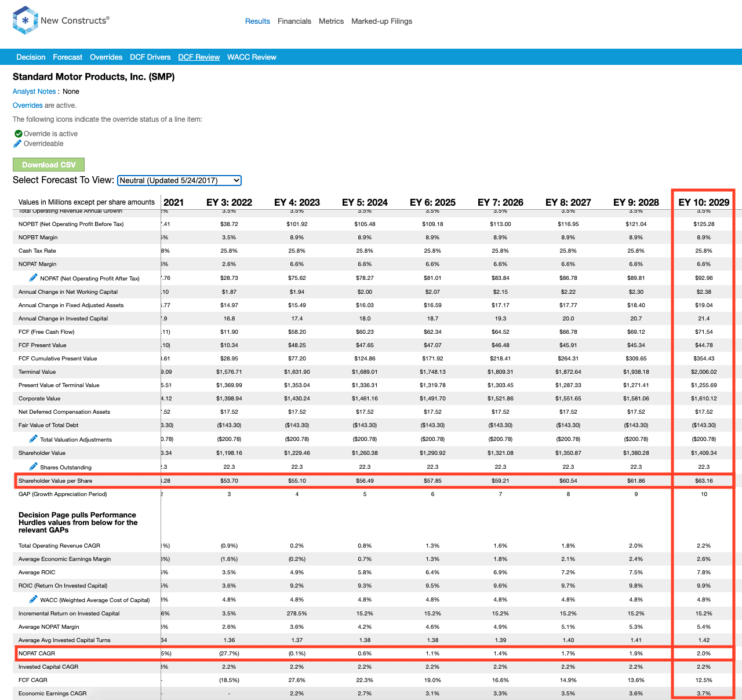This screenshot has height=700, width=742.
Task: Click the Economic Earnings CAGR row label
Action: click(x=52, y=694)
